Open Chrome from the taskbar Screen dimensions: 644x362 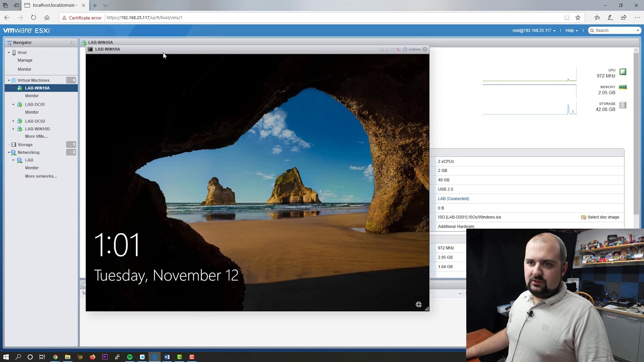(x=55, y=357)
